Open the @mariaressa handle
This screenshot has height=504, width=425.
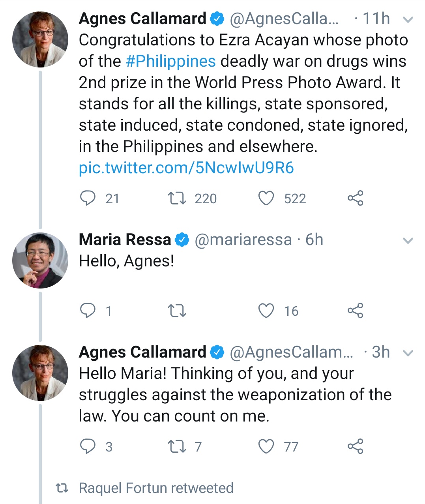(x=243, y=240)
